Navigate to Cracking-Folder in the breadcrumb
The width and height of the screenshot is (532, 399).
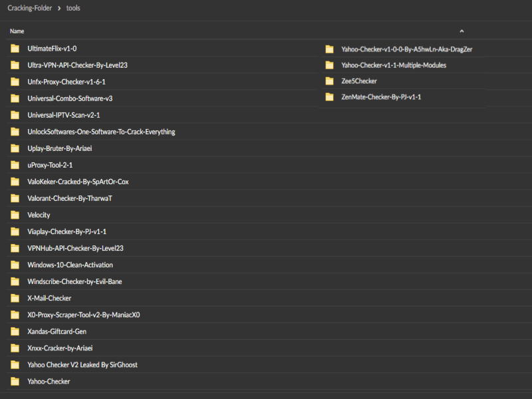point(30,8)
